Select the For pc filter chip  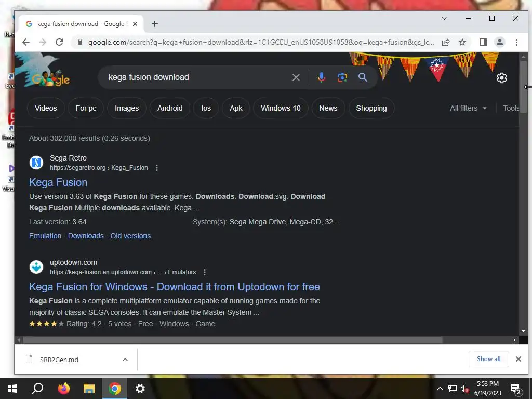coord(86,108)
